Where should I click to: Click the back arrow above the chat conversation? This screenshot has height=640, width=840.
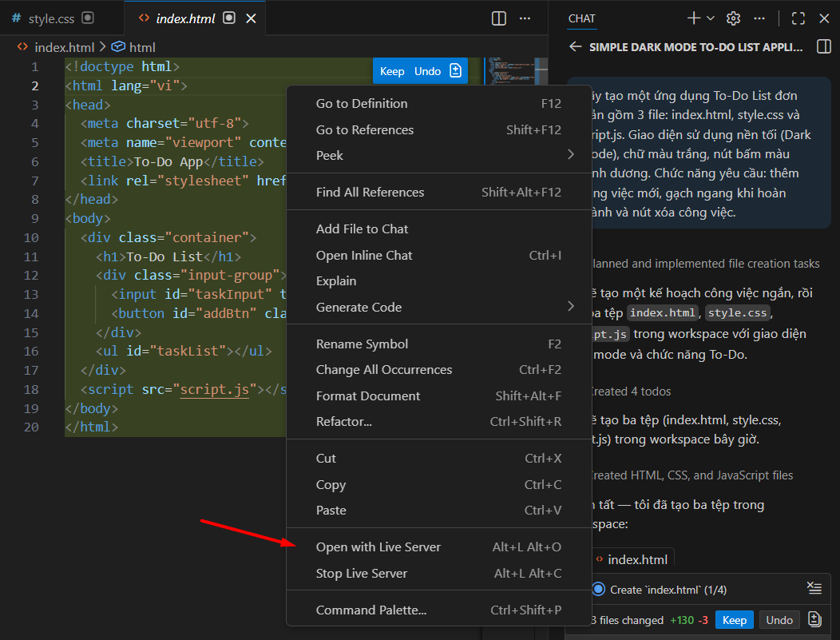tap(575, 46)
